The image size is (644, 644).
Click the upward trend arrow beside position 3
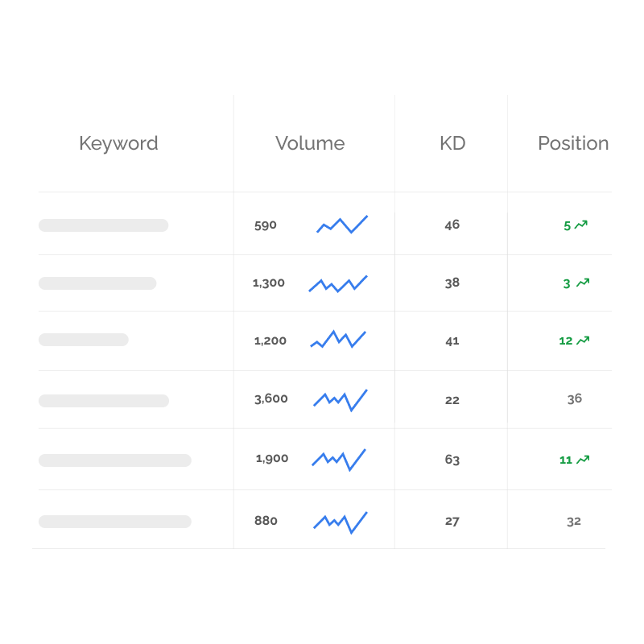pyautogui.click(x=583, y=283)
